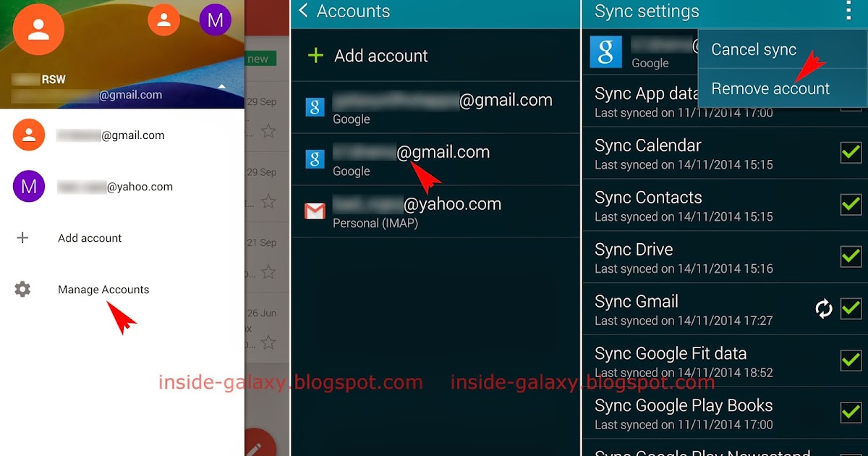Tap the Sync Contacts row label
Screen dimensions: 868x456
[648, 198]
